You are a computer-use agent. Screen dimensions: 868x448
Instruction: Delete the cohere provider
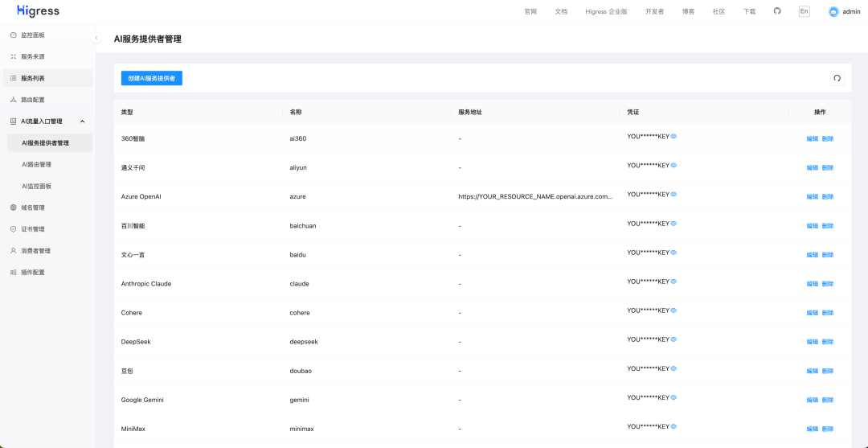tap(828, 313)
